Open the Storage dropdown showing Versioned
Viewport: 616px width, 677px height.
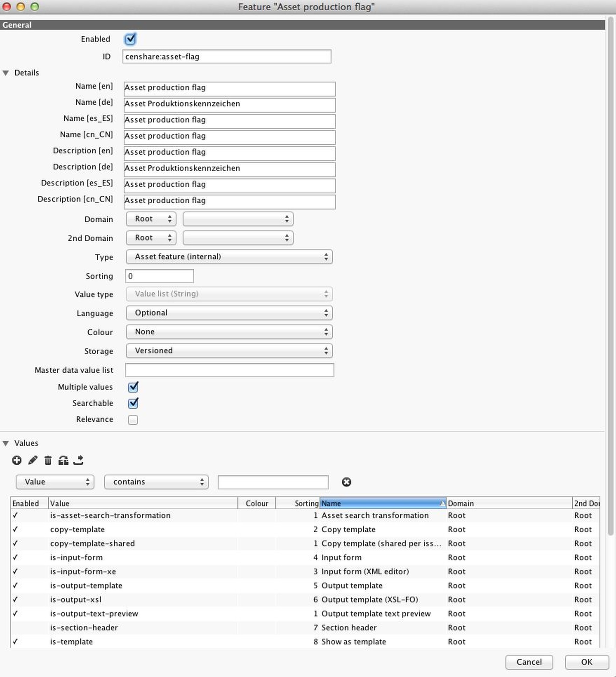click(229, 351)
